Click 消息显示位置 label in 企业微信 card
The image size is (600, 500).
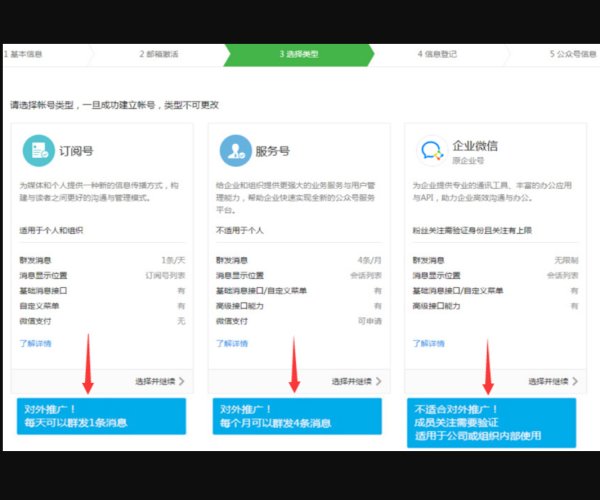click(x=436, y=275)
